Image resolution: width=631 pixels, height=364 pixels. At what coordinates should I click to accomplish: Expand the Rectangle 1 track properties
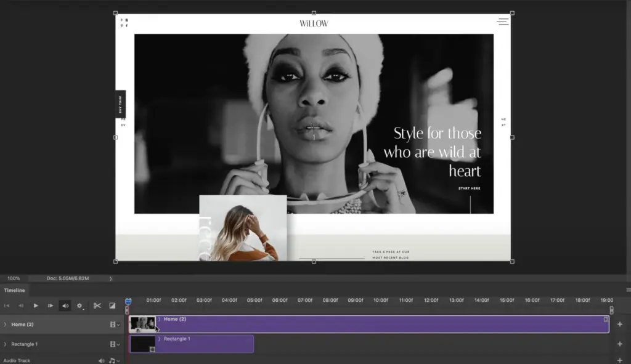pos(5,344)
